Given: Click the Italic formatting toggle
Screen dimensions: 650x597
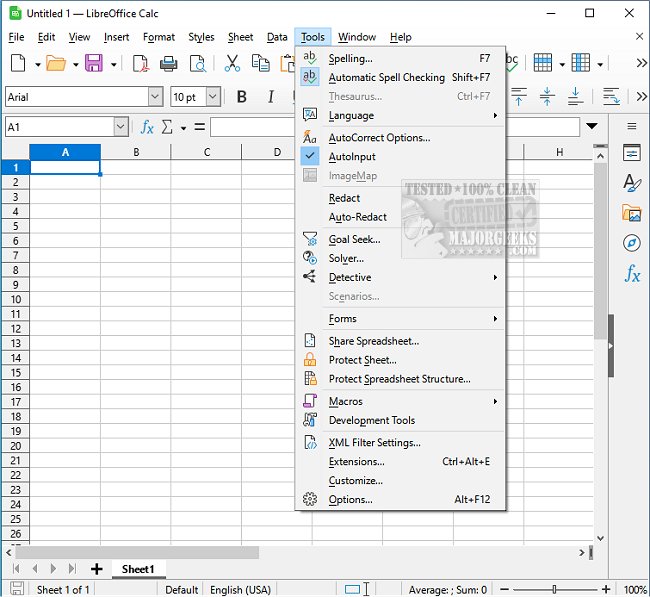Looking at the screenshot, I should click(x=270, y=97).
